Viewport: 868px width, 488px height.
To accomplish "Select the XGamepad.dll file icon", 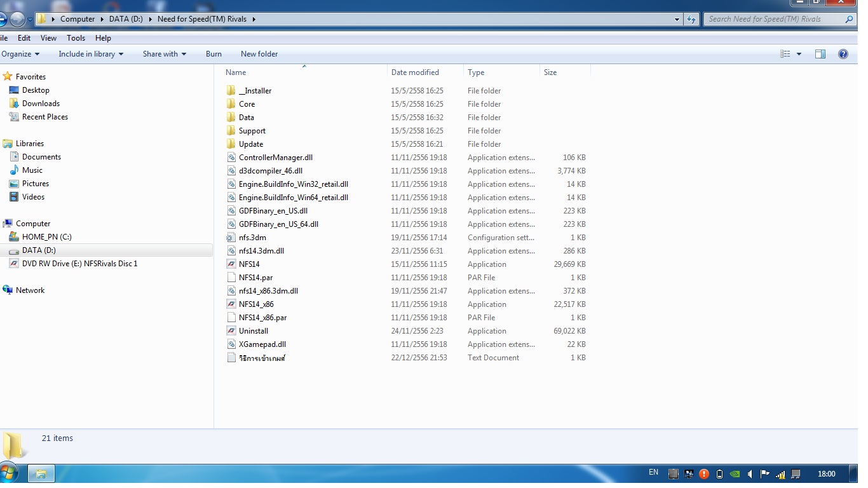I will (231, 344).
